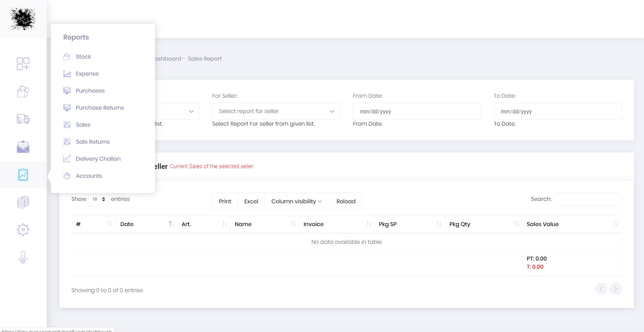Screen dimensions: 644x332
Task: Click the dashboard grid icon in sidebar
Action: 23,64
